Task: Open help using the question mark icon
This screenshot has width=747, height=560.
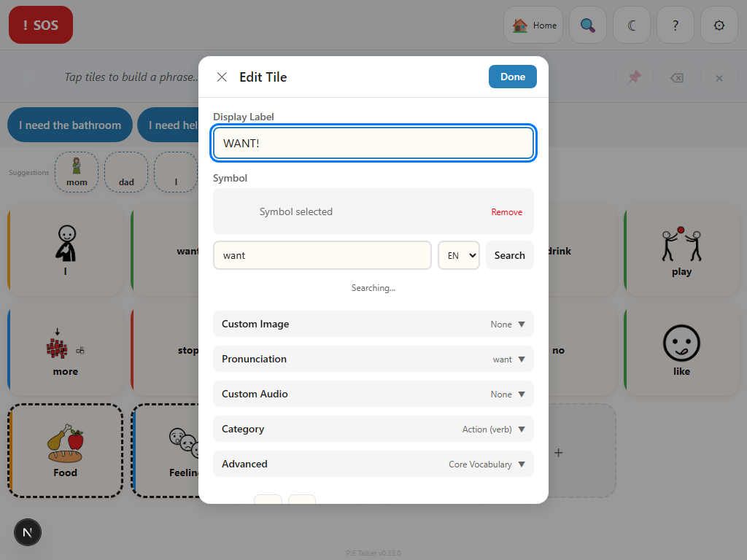Action: pyautogui.click(x=676, y=25)
